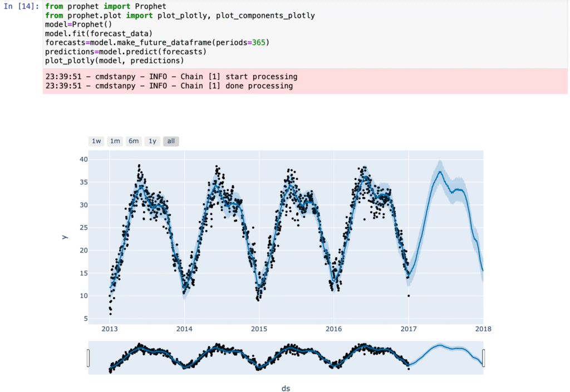This screenshot has width=570, height=392.
Task: Click the 2014 x-axis tick label
Action: [184, 329]
